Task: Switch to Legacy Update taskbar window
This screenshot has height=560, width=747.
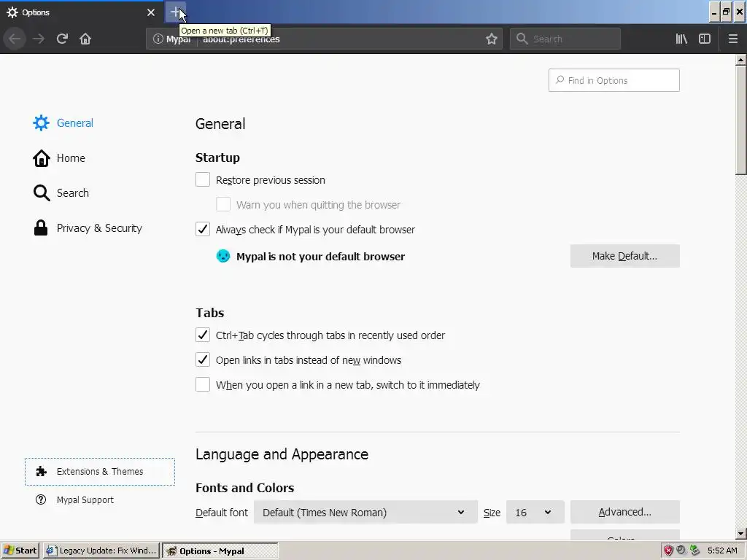Action: (101, 551)
